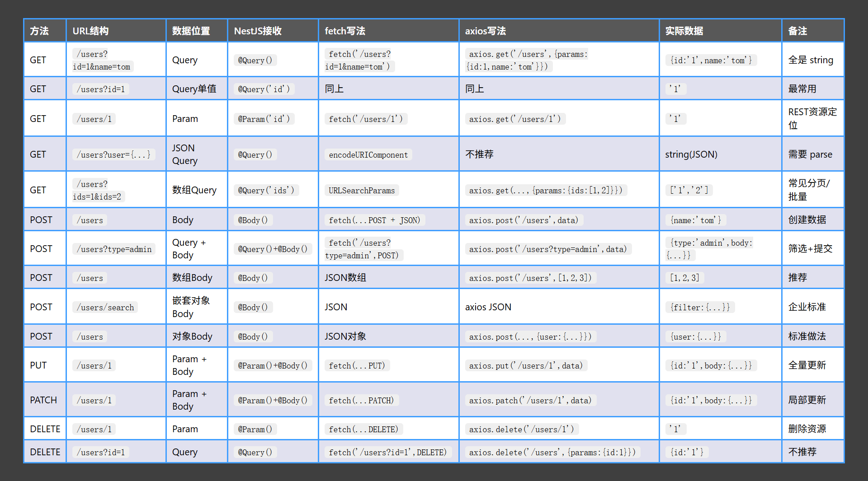
Task: Select the /users?user={...} URL cell
Action: point(116,154)
